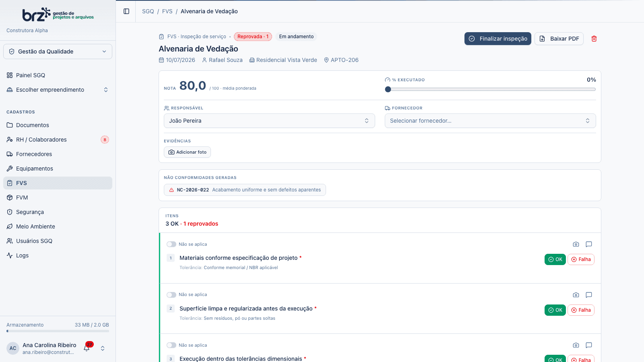
Task: Open RH / Colaboradores section
Action: [x=58, y=140]
